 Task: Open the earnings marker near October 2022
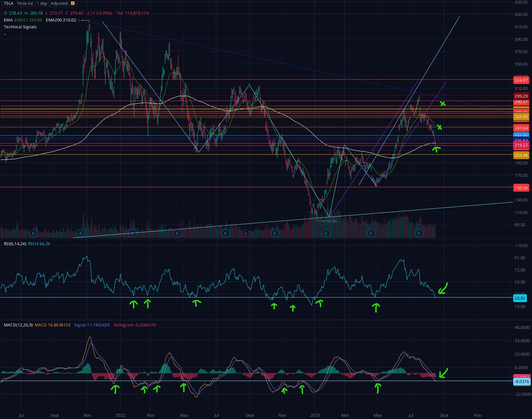[x=275, y=232]
